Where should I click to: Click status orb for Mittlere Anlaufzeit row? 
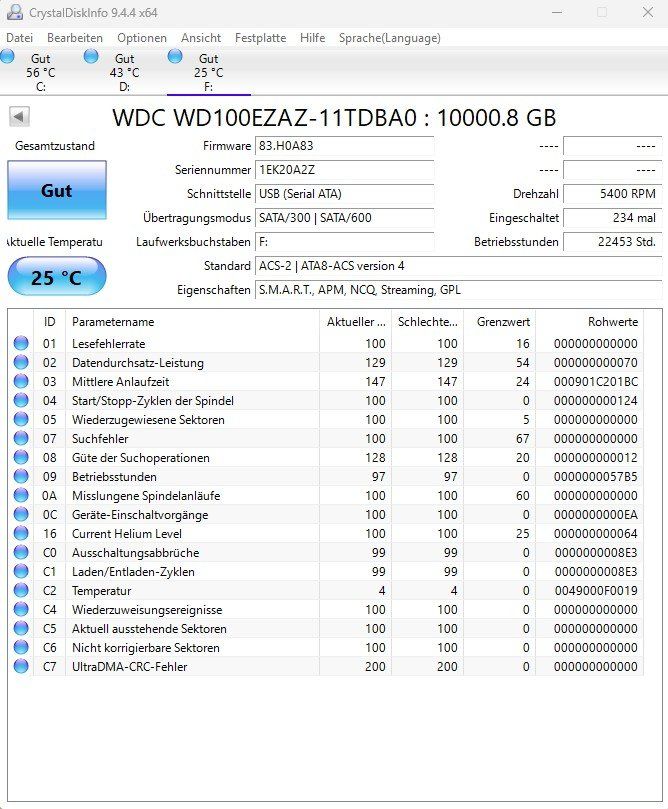[x=21, y=381]
